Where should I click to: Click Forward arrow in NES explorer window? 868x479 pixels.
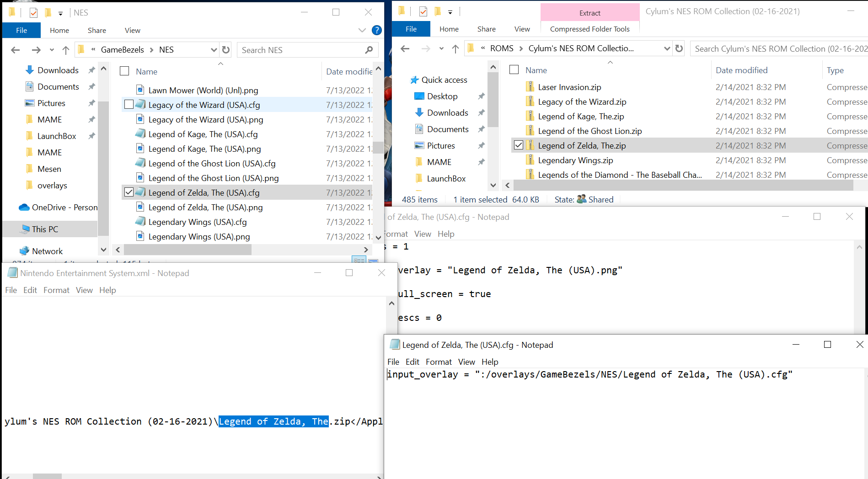[36, 50]
